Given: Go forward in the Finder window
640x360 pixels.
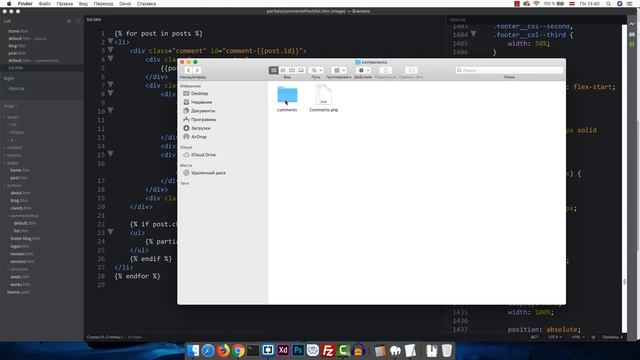Looking at the screenshot, I should tap(197, 70).
